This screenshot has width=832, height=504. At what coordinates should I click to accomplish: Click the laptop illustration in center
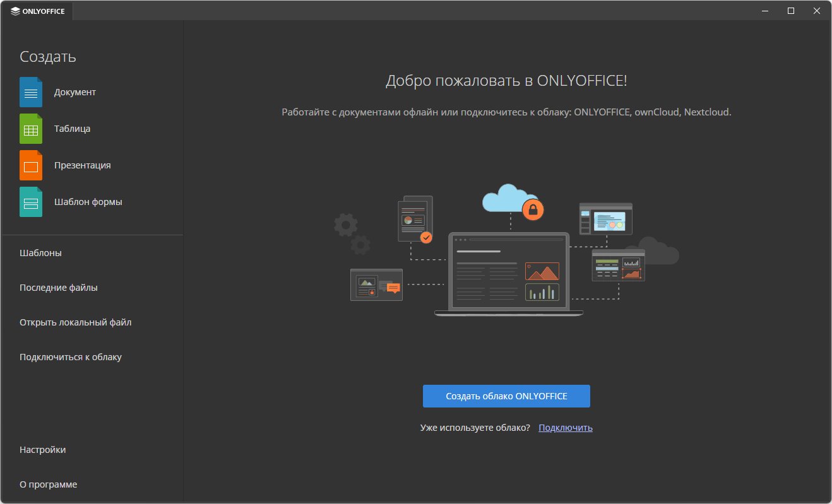click(509, 274)
